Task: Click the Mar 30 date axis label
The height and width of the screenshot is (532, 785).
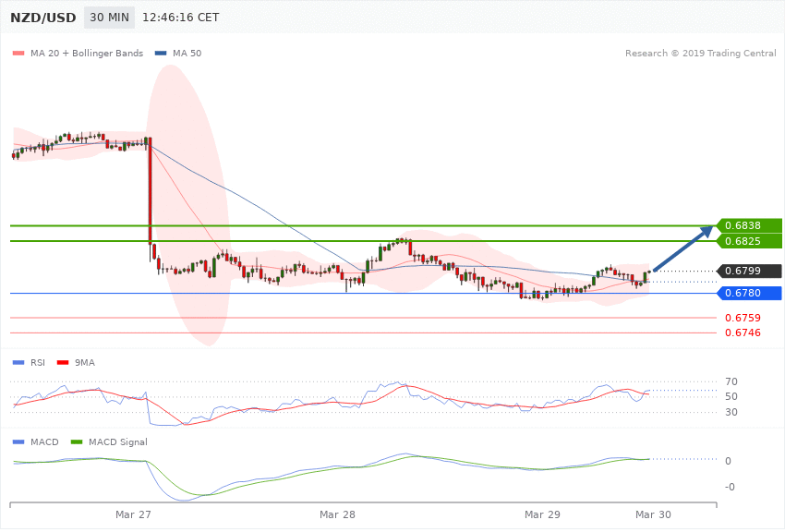Action: [653, 514]
